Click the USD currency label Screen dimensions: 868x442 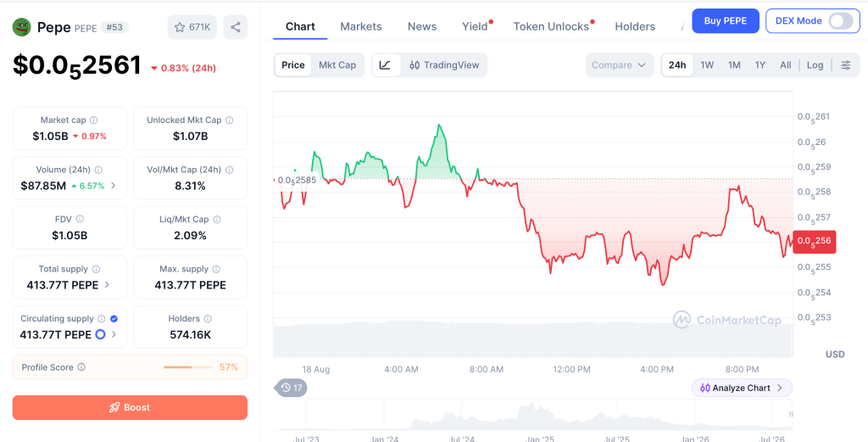tap(835, 354)
